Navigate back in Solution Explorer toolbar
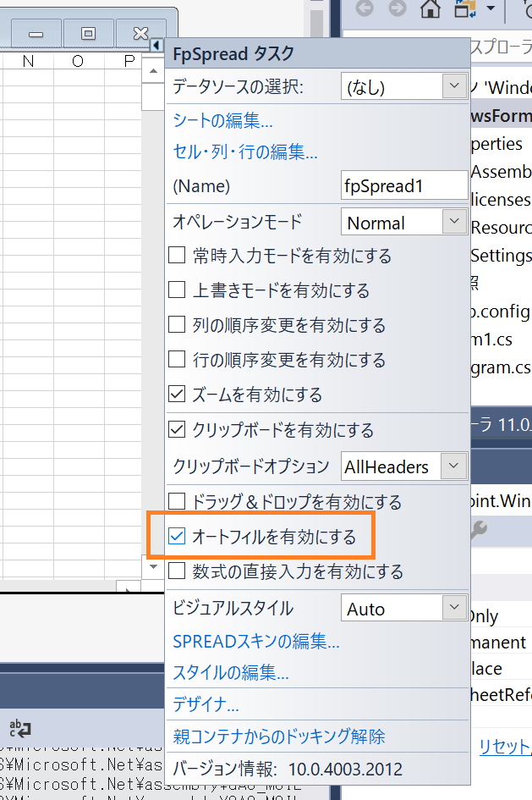 (x=365, y=8)
